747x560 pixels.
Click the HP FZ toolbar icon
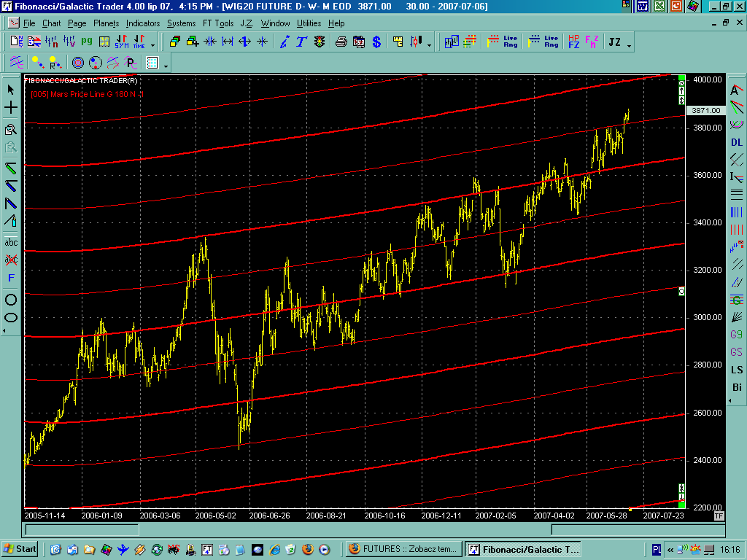574,42
